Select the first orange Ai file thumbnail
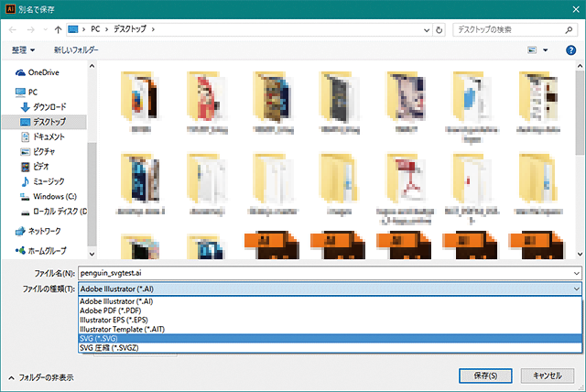This screenshot has height=392, width=586. click(x=272, y=245)
